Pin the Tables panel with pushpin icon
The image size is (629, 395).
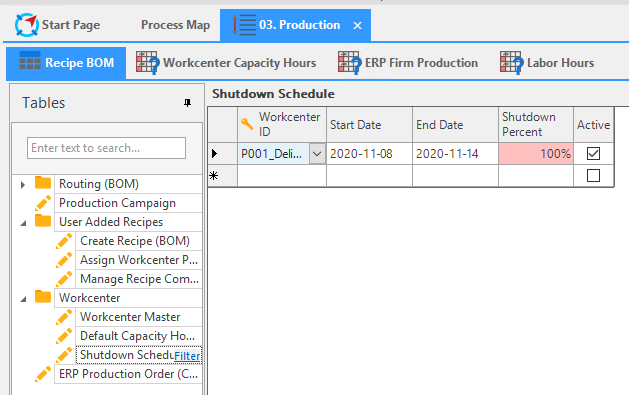[187, 103]
